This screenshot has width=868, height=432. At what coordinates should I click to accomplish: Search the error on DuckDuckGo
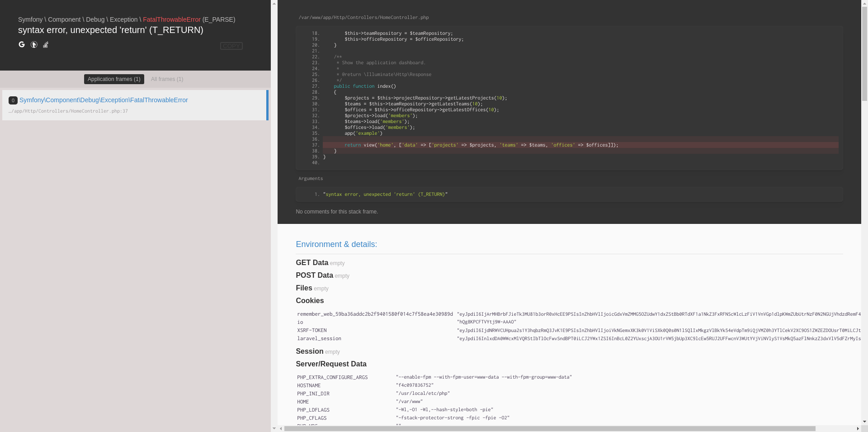click(x=34, y=45)
